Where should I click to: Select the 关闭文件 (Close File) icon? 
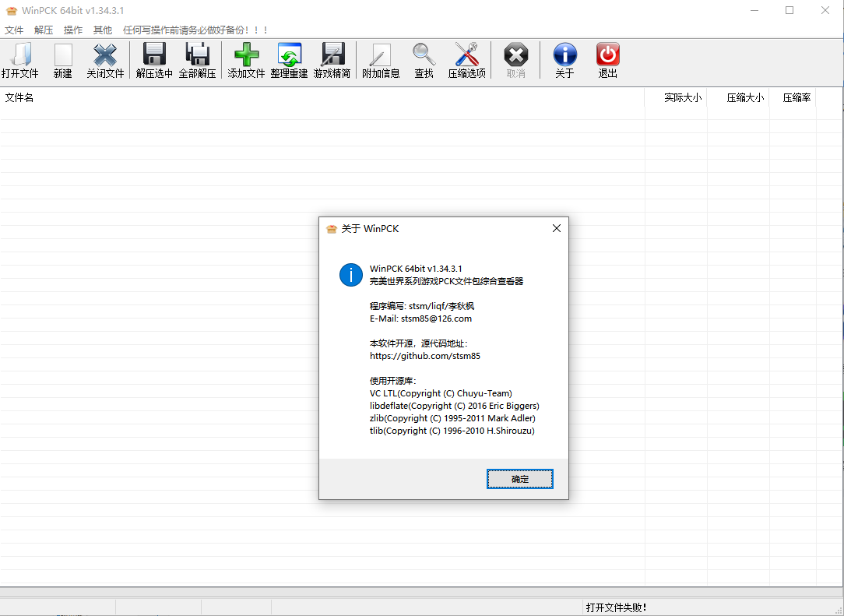click(x=105, y=56)
